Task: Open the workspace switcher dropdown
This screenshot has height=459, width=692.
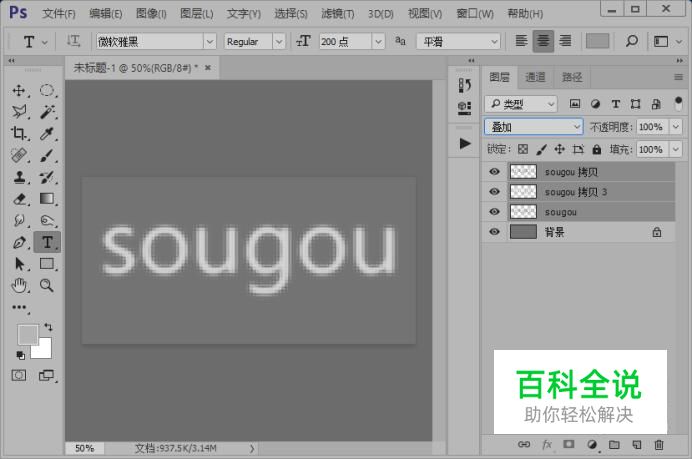Action: point(666,41)
